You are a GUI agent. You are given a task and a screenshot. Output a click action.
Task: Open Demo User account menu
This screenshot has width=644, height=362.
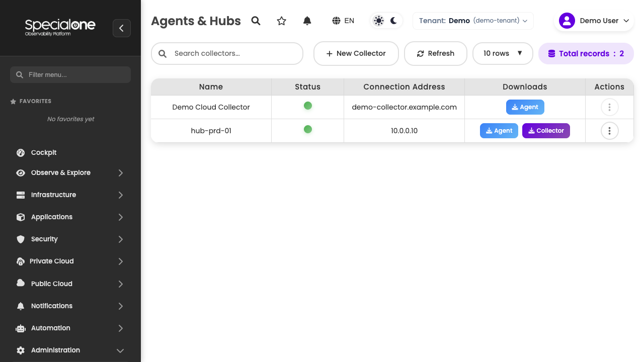[x=594, y=21]
